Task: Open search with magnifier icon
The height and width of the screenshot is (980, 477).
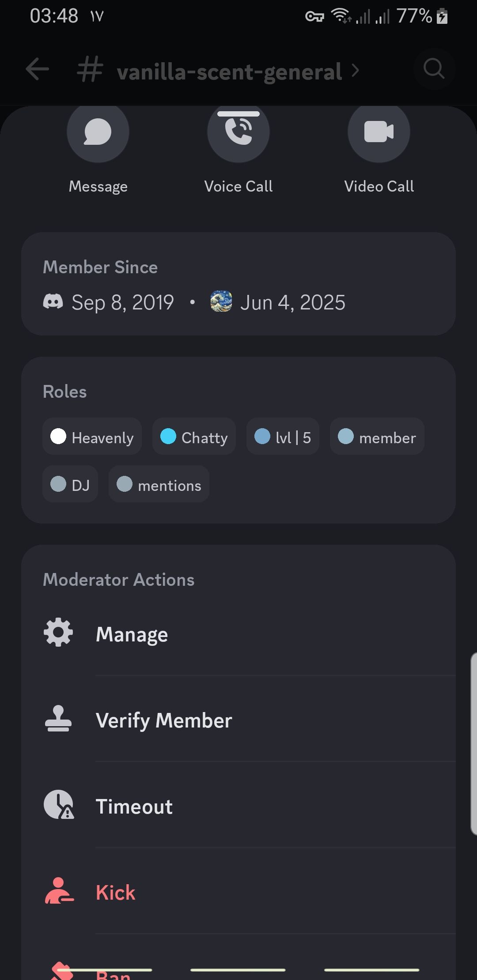Action: pos(434,69)
